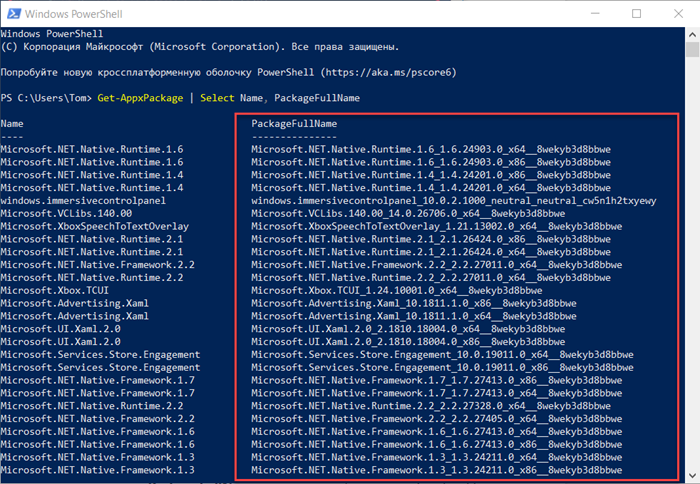Click 'Windows PowerShell' first console output line
This screenshot has width=700, height=484.
pos(52,33)
